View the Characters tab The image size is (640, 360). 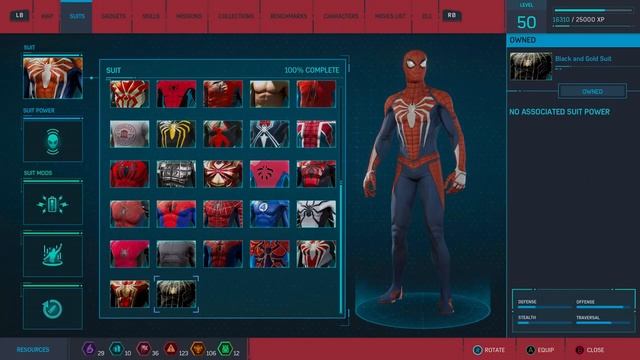click(x=341, y=16)
